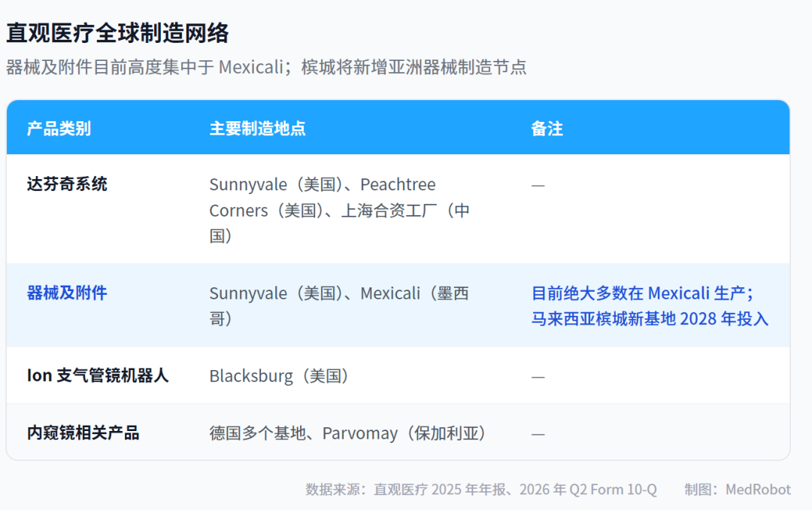812x510 pixels.
Task: Click the Blacksburg（美国）cell
Action: [x=280, y=376]
